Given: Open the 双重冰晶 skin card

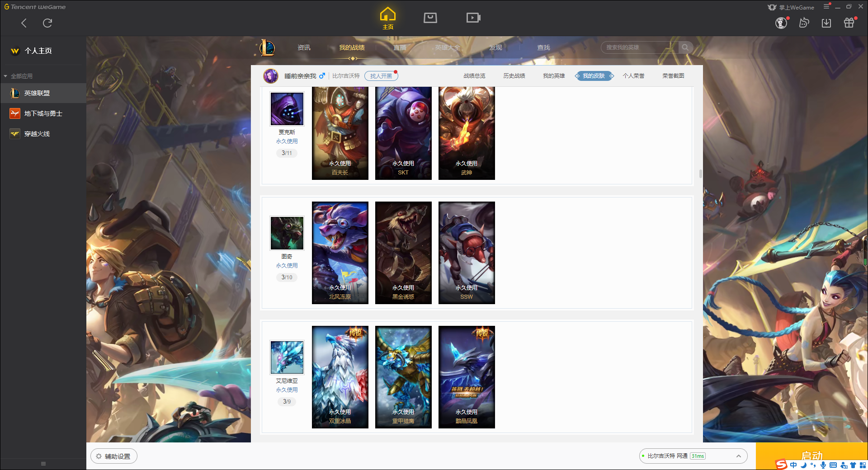Looking at the screenshot, I should 340,377.
